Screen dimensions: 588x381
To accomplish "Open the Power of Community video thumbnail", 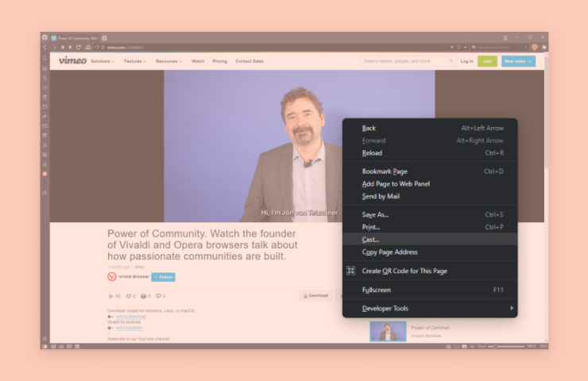I will [388, 331].
